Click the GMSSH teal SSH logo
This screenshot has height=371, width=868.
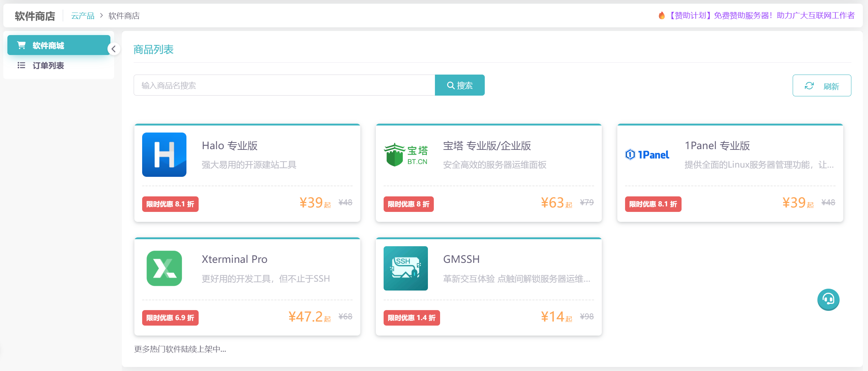point(405,268)
